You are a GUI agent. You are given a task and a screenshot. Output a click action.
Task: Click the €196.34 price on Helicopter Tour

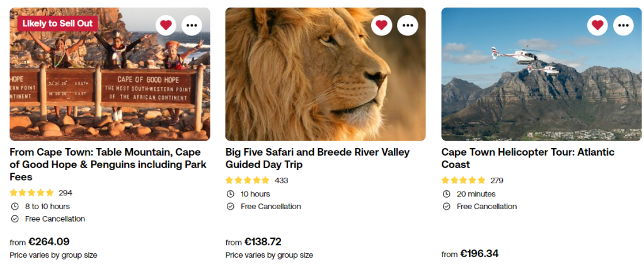[479, 253]
